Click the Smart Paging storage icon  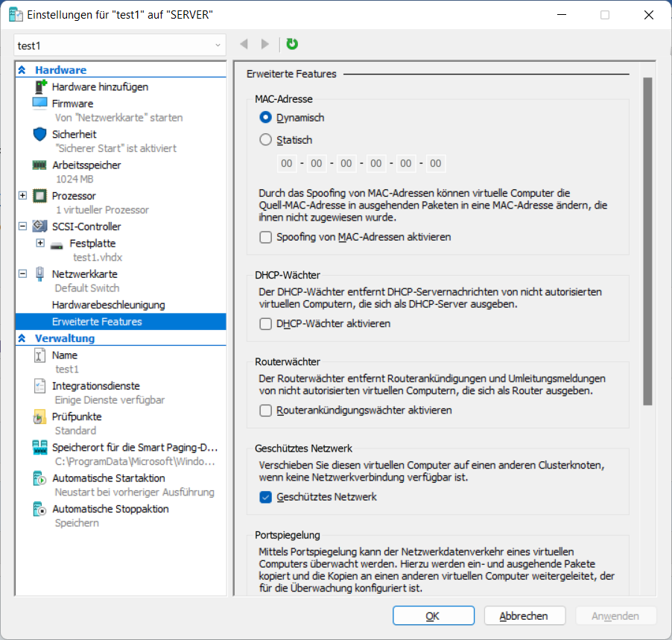tap(39, 448)
